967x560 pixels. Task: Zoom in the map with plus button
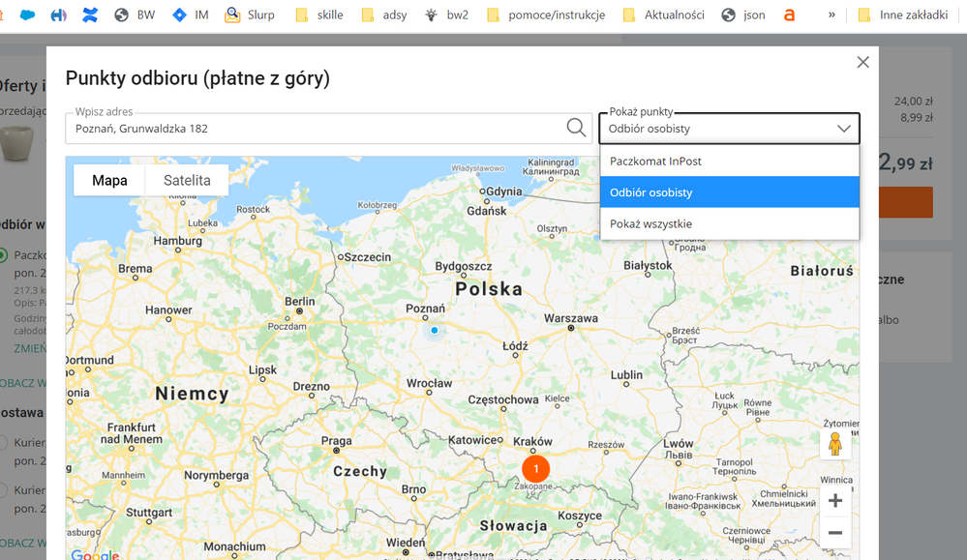pyautogui.click(x=835, y=500)
